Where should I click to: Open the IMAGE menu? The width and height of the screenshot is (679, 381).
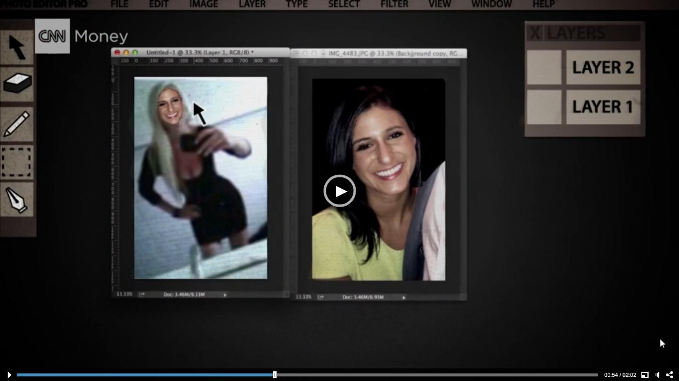204,4
